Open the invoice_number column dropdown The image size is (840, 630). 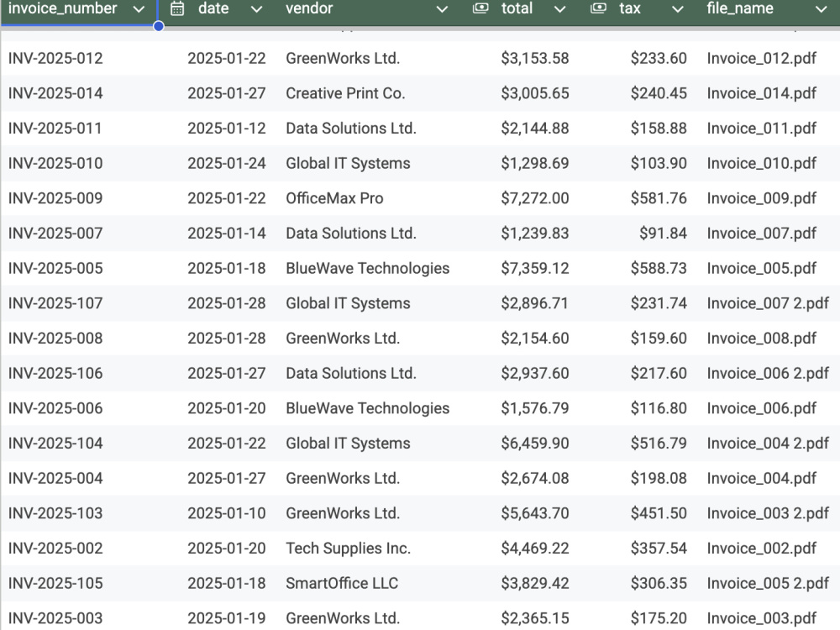[139, 9]
